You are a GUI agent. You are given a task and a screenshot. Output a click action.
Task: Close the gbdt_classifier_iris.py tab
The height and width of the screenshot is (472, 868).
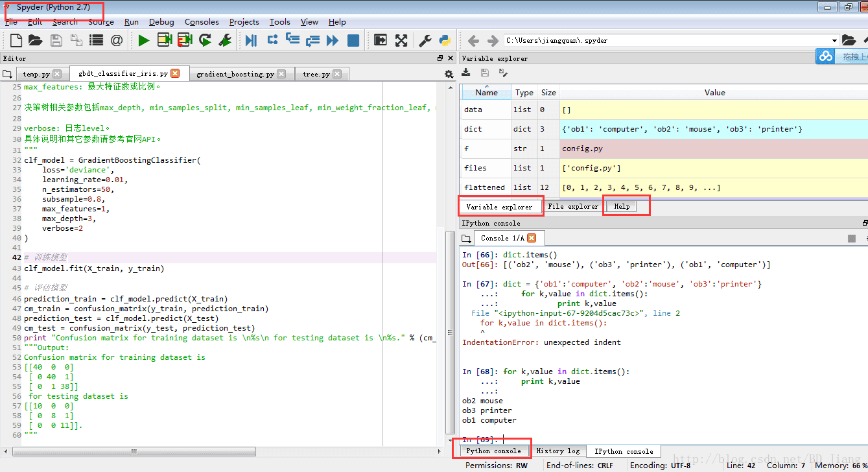[x=175, y=73]
